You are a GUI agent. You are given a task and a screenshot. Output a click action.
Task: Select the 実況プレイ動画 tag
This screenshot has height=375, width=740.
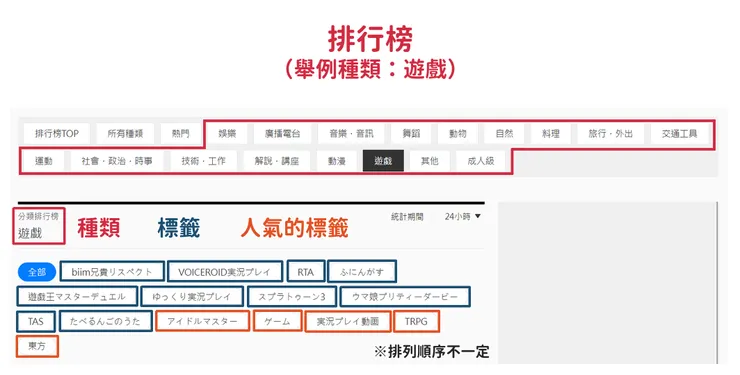pos(348,322)
